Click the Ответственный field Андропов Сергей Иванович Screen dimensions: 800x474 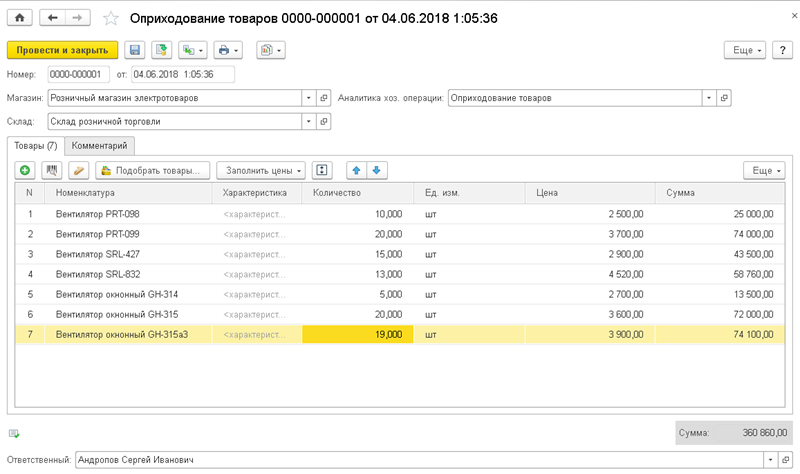419,460
